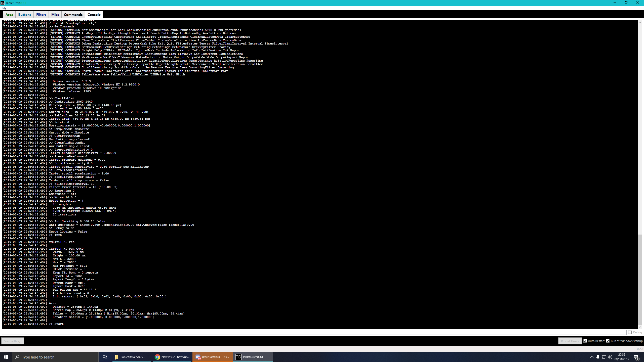This screenshot has width=644, height=362.
Task: Open the File menu
Action: pos(4,8)
